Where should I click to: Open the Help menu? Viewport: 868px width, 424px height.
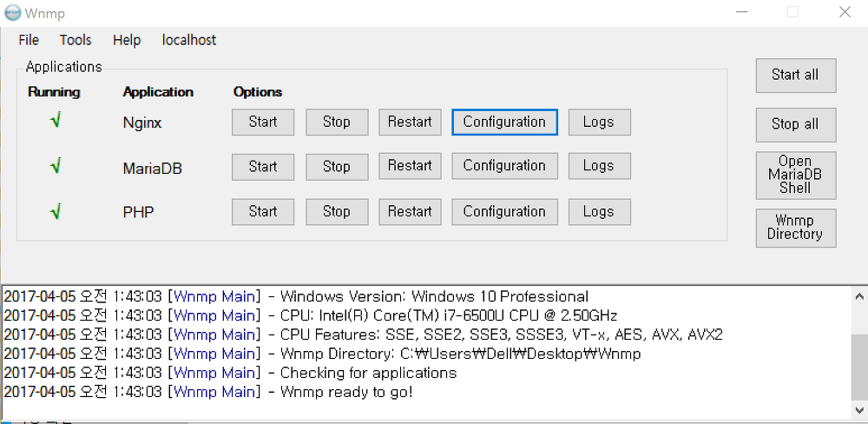point(127,41)
